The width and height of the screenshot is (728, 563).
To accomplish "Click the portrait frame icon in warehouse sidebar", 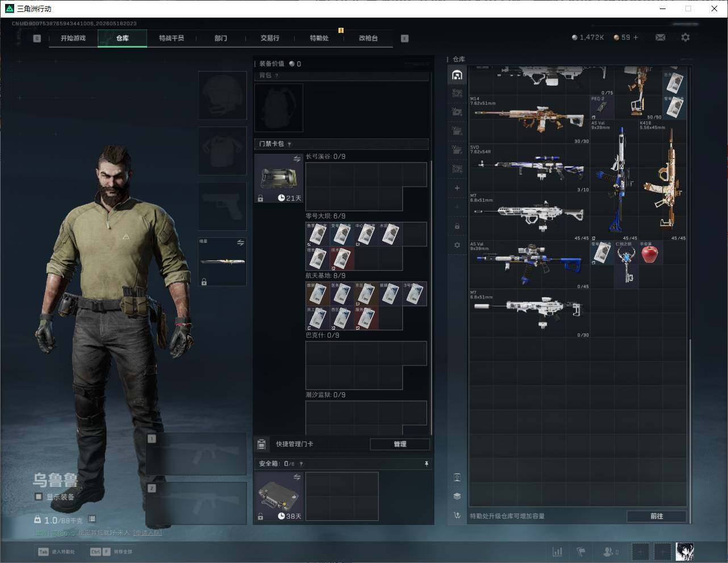I will [457, 477].
